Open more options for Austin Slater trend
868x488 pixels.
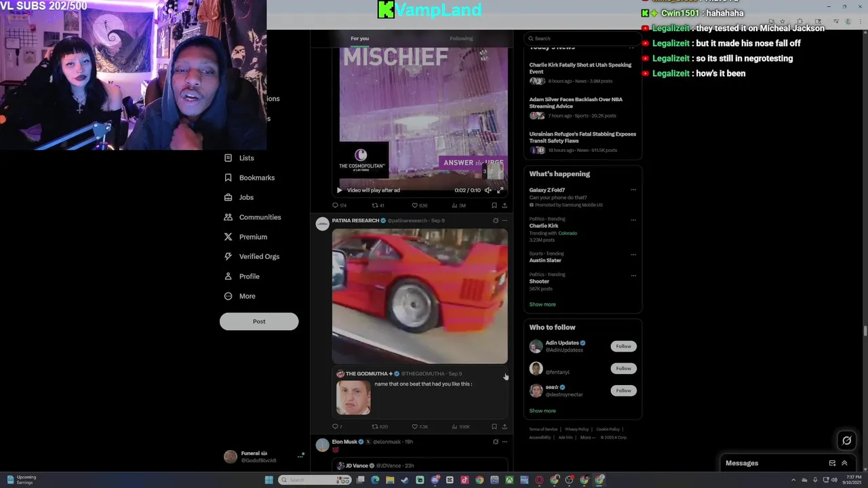click(x=633, y=254)
